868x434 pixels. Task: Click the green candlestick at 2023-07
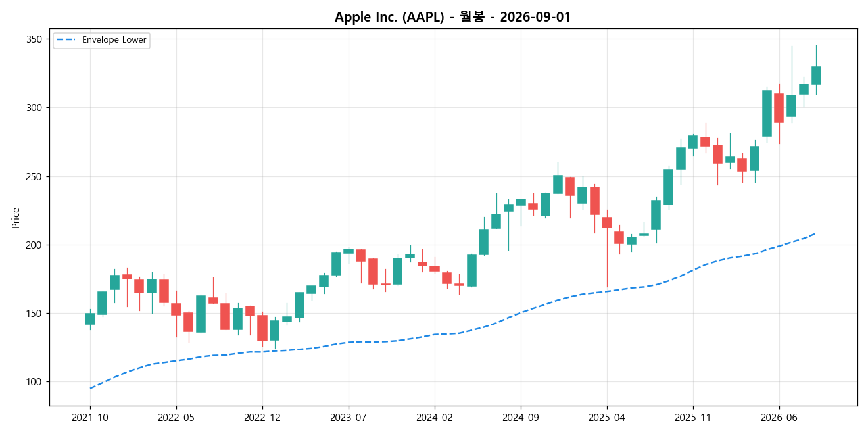(x=349, y=251)
